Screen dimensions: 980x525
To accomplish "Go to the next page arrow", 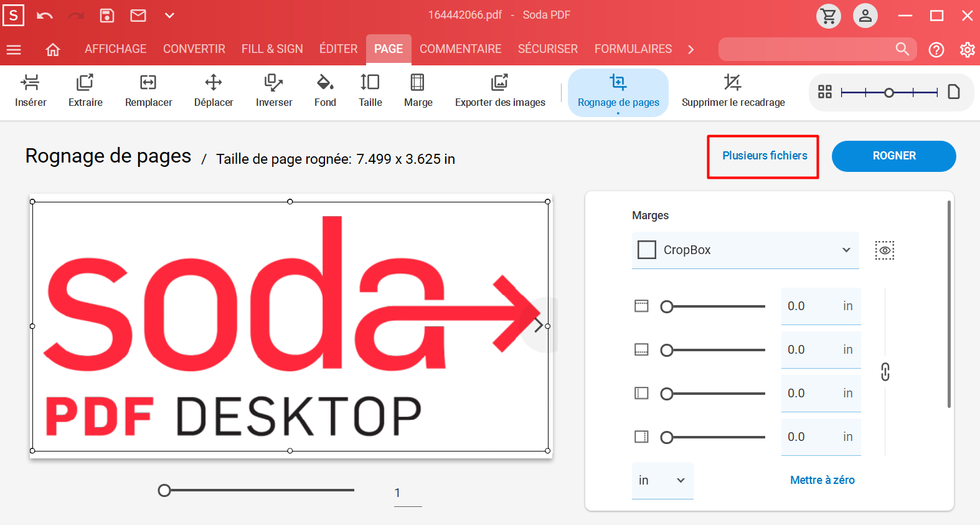I will tap(539, 324).
